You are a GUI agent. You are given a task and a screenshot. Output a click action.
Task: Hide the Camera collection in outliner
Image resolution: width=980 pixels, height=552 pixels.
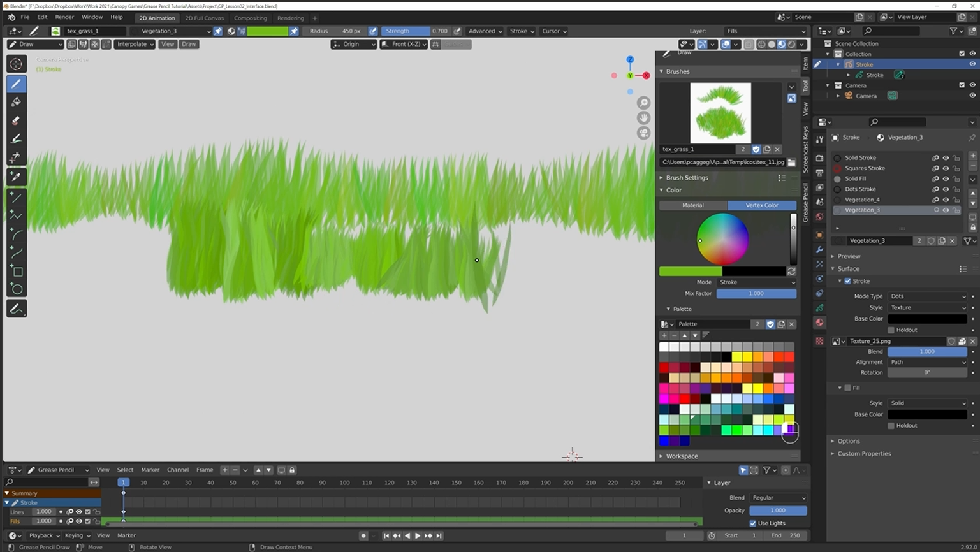972,85
